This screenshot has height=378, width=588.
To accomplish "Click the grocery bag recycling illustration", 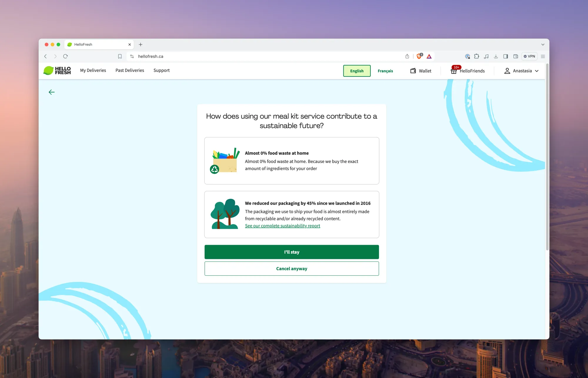I will coord(225,161).
